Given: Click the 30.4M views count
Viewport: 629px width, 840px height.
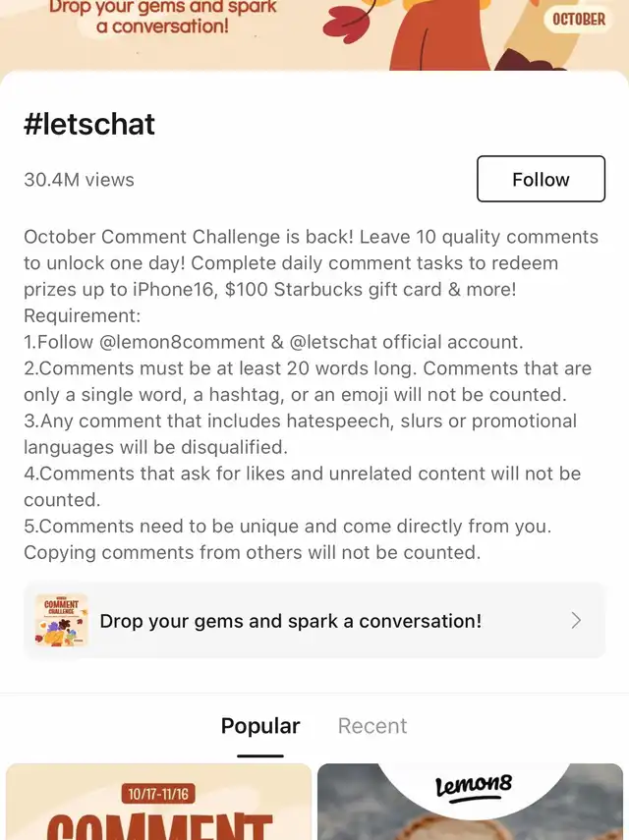Looking at the screenshot, I should point(79,180).
